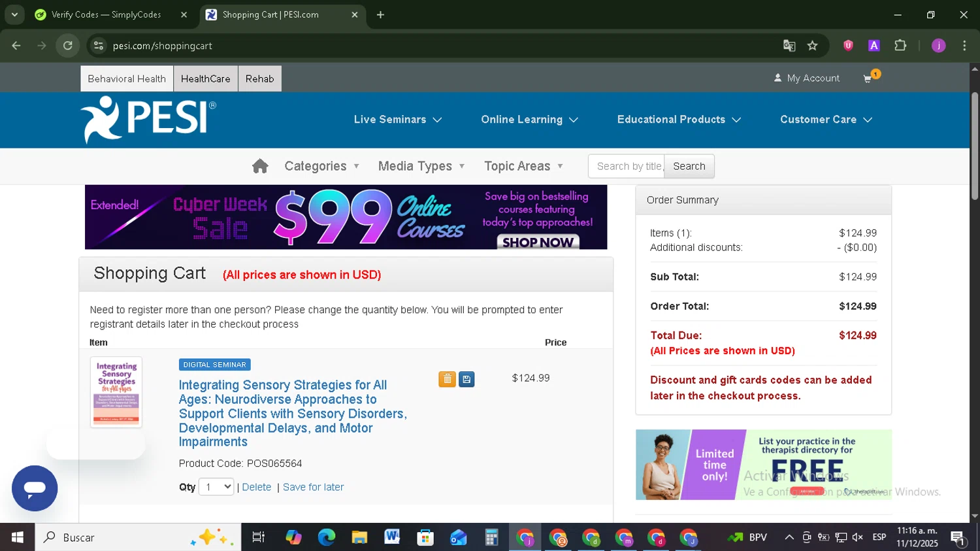Open the Qty quantity selector

[x=216, y=487]
